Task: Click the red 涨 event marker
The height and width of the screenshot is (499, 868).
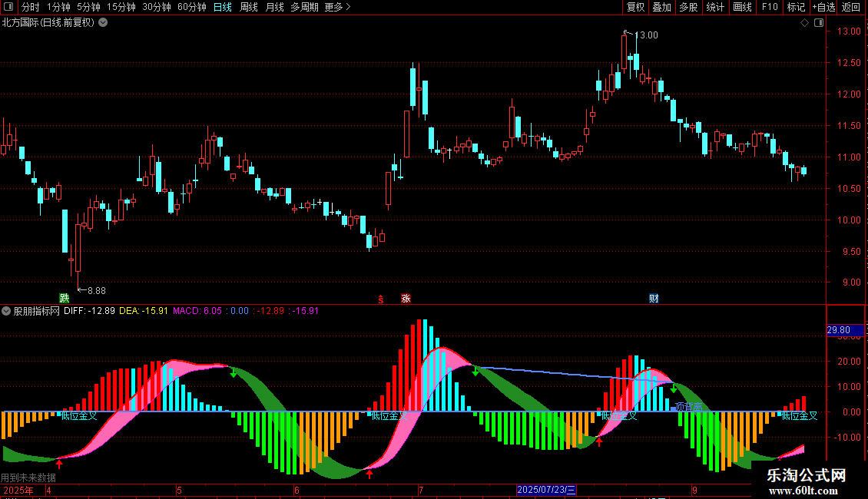Action: coord(406,298)
